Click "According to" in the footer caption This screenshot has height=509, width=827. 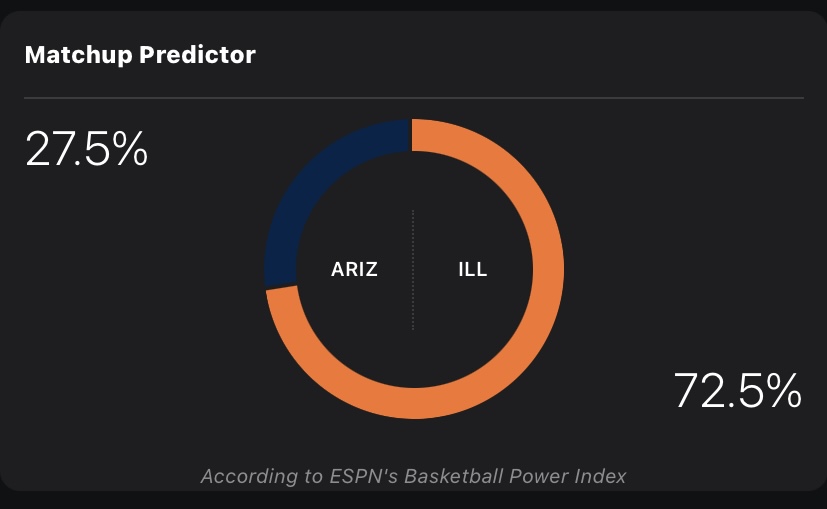tap(258, 476)
